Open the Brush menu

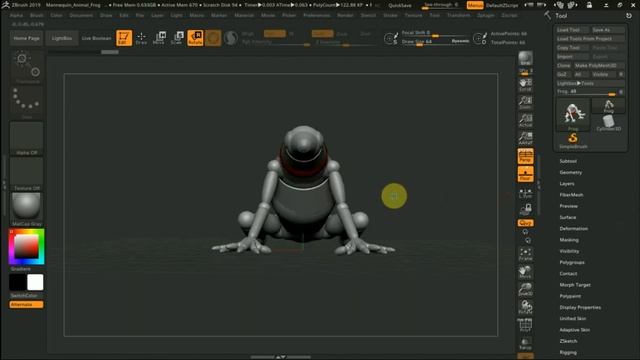tap(37, 15)
